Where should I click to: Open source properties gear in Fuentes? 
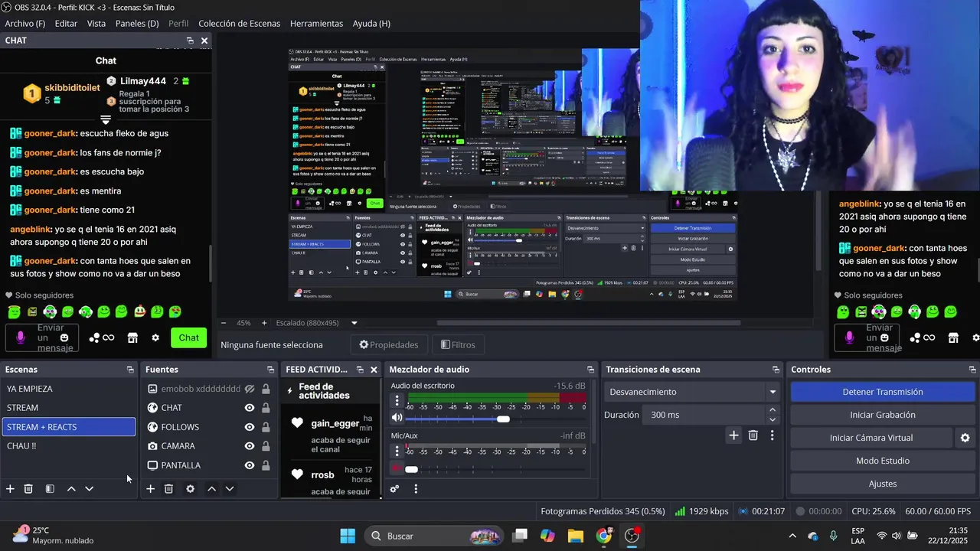point(191,488)
